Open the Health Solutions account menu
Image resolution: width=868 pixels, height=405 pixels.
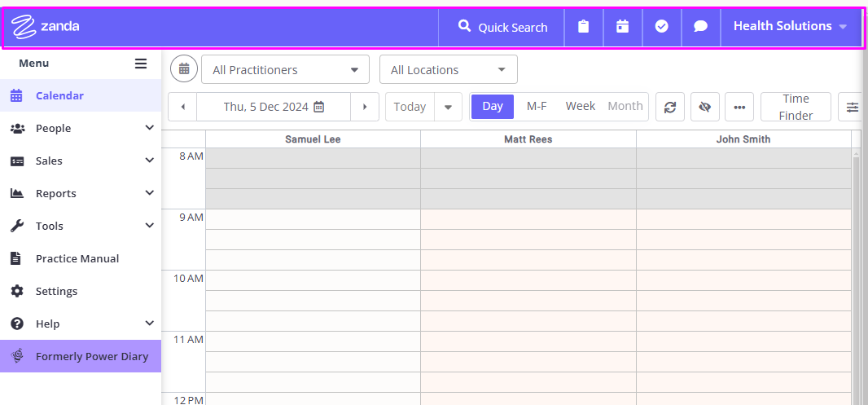(791, 27)
